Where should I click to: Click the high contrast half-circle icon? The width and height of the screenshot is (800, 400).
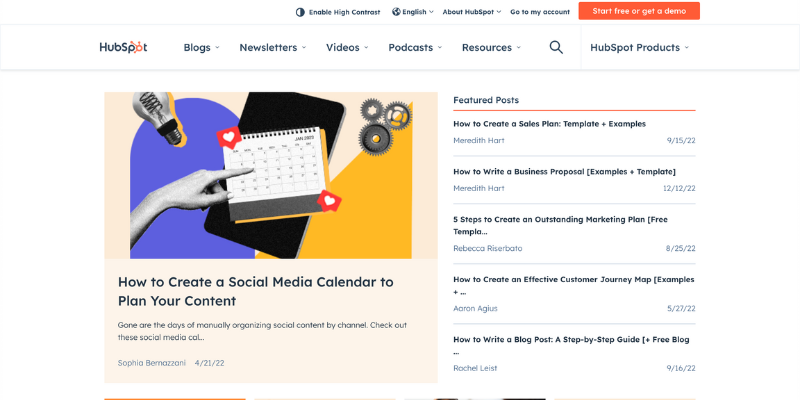coord(300,12)
